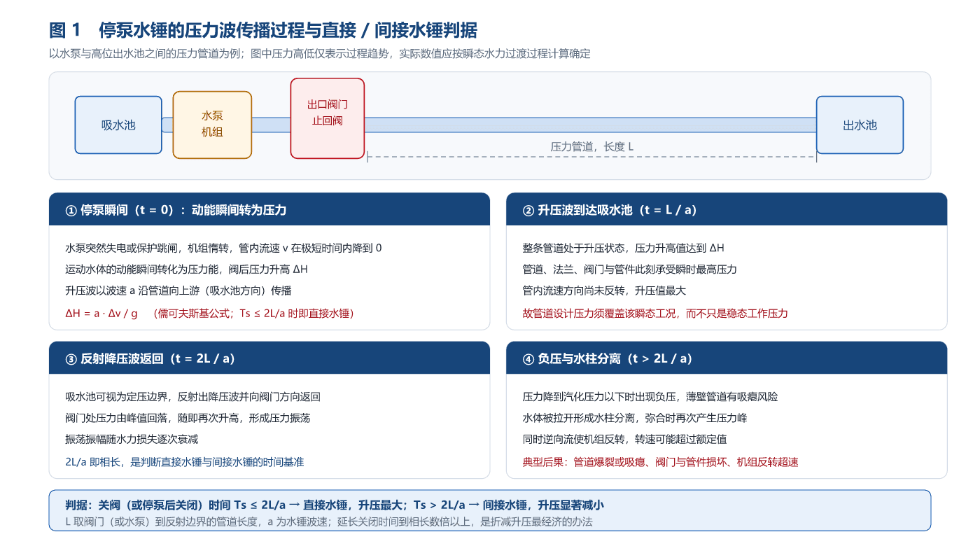This screenshot has height=539, width=980.
Task: Select the line "管内流速方向尚未反转"
Action: click(605, 291)
